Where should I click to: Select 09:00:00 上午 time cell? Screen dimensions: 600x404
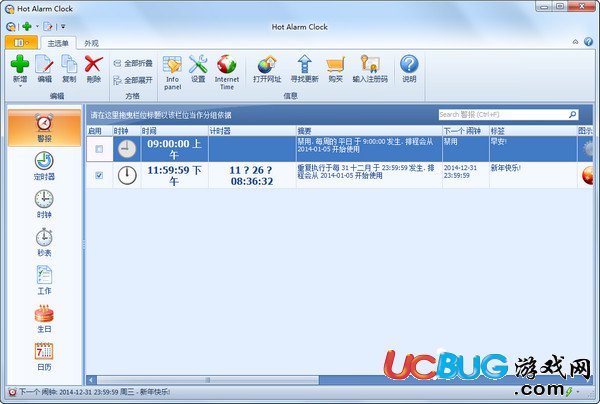click(174, 149)
